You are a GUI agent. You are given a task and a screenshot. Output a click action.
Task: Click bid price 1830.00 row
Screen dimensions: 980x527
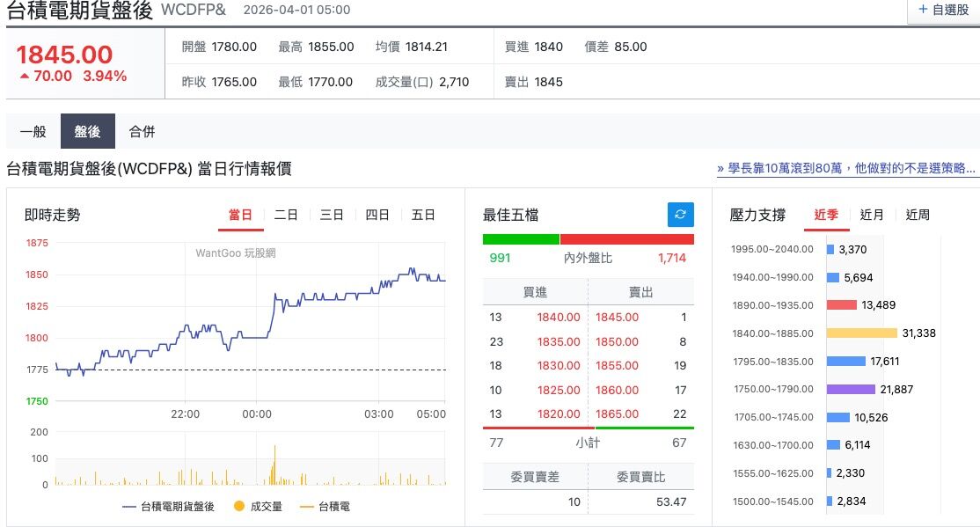tap(559, 366)
